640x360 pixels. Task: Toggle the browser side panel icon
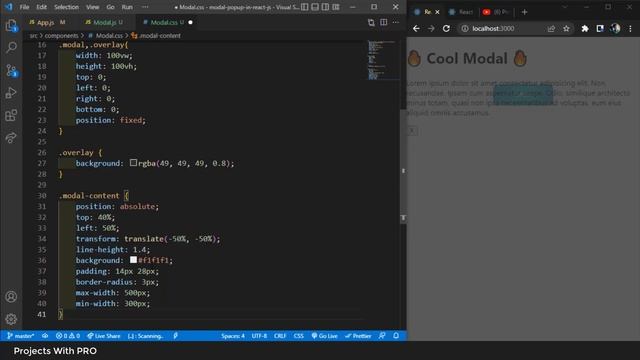600,29
